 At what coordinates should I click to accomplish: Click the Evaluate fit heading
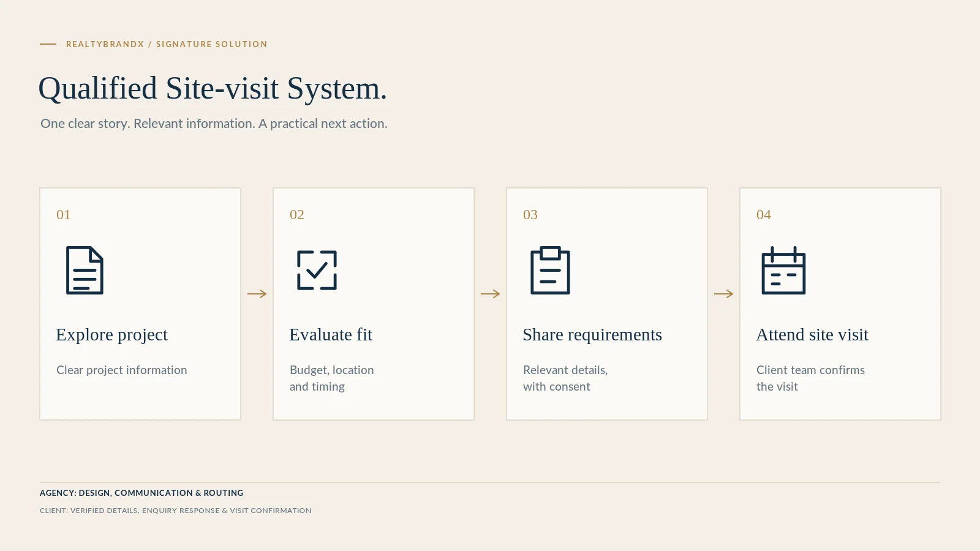coord(331,335)
